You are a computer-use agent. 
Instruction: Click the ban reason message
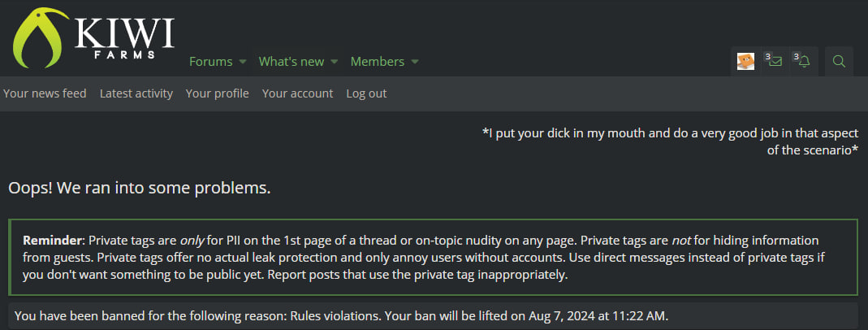click(341, 315)
